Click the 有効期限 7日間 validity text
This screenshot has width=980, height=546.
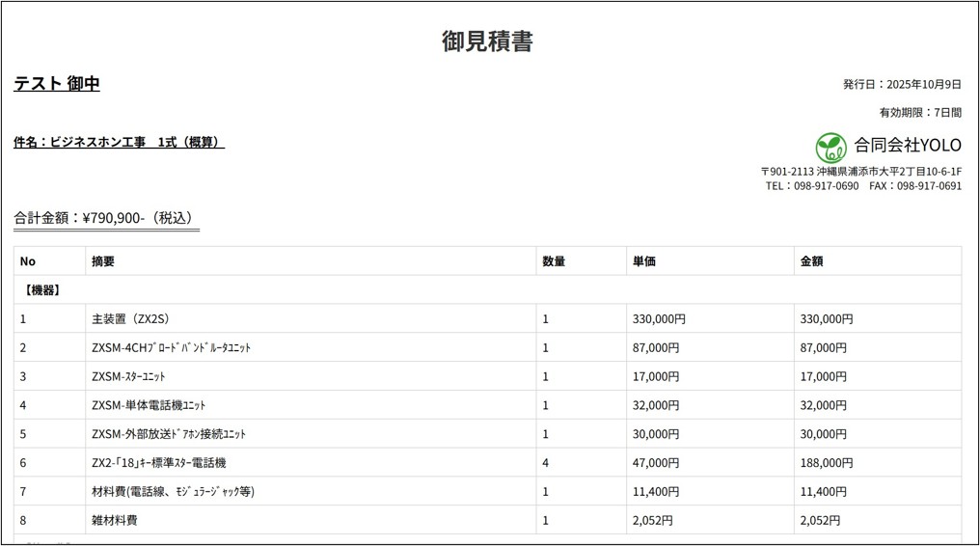click(919, 113)
